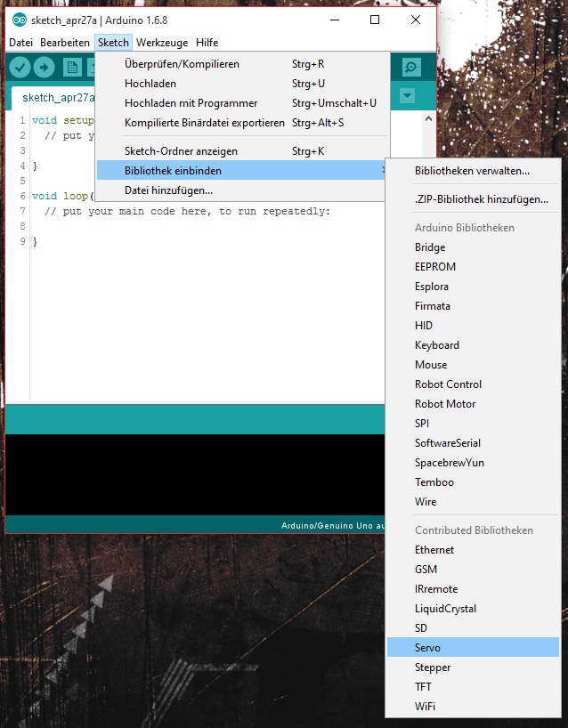Click the Verify checkmark toolbar icon

[20, 68]
